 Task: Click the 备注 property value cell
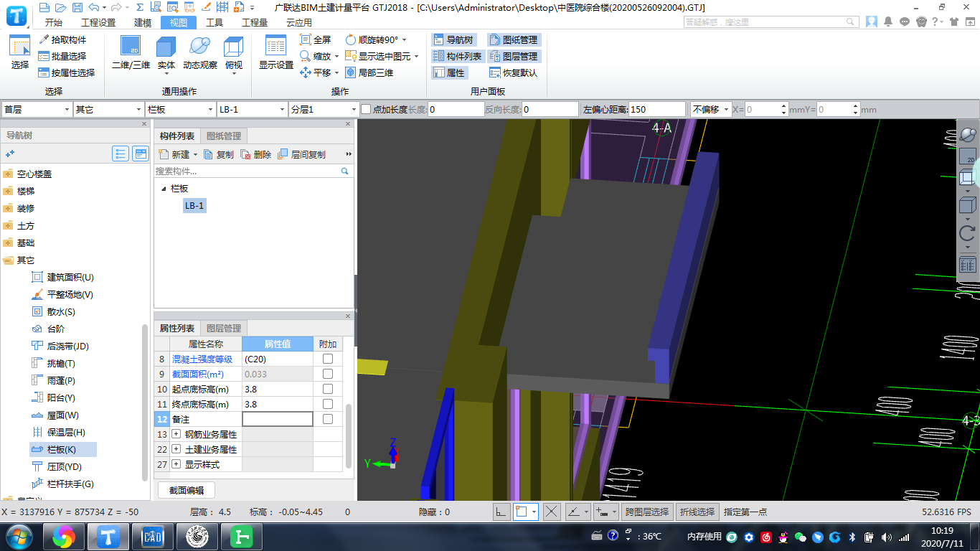(278, 419)
